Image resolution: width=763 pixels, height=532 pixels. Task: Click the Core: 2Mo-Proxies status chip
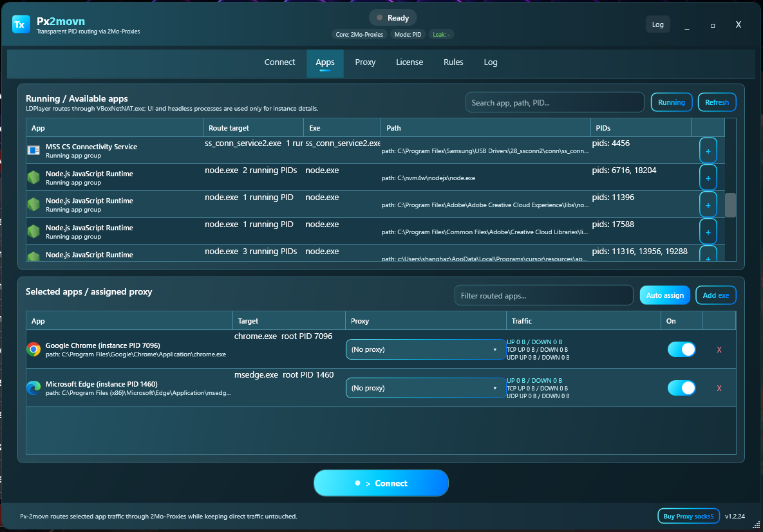(x=359, y=35)
